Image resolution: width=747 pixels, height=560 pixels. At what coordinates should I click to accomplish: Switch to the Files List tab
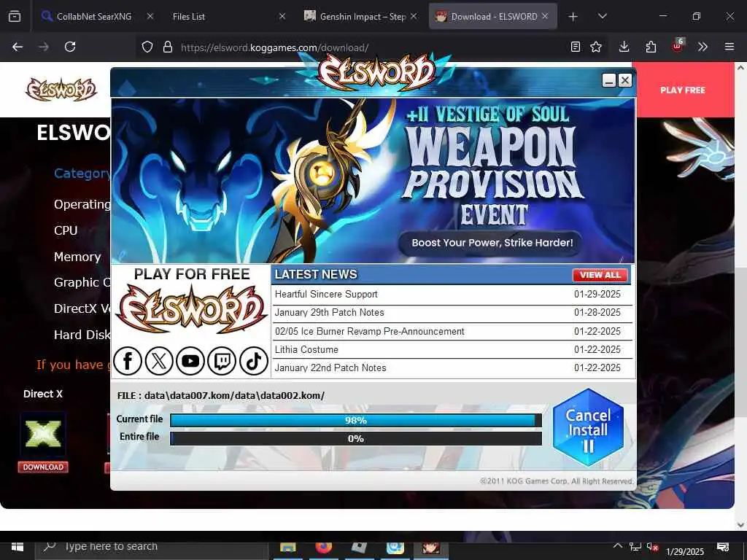(189, 17)
